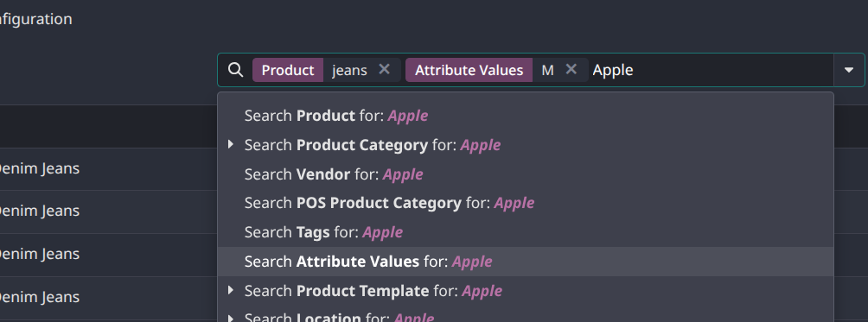Expand the Product Template search suggestion
The width and height of the screenshot is (868, 322).
pos(231,291)
